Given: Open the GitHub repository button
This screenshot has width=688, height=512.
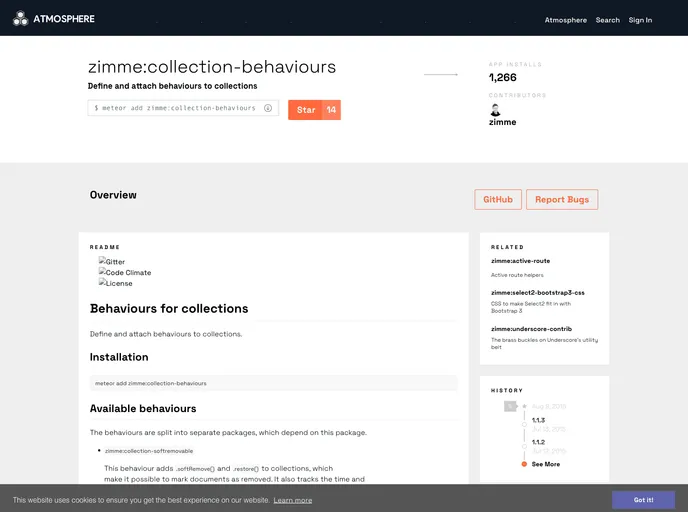Looking at the screenshot, I should point(498,200).
